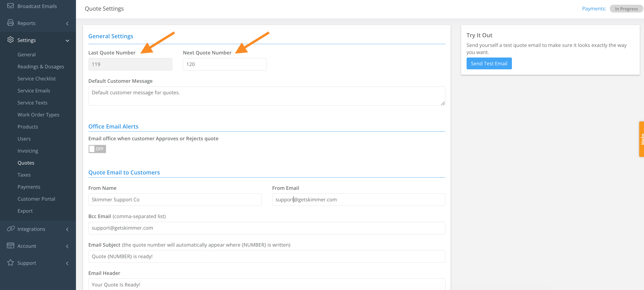Image resolution: width=644 pixels, height=290 pixels.
Task: Click the Default Customer Message resize handle
Action: tap(443, 103)
